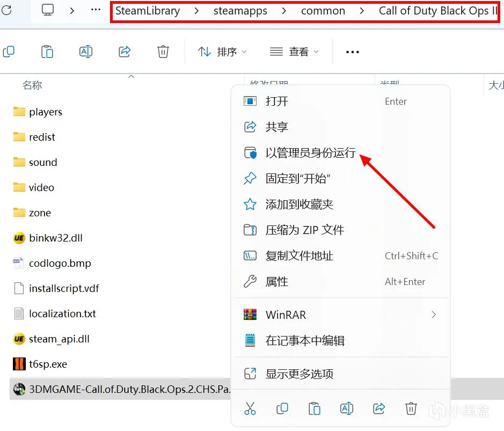Screen dimensions: 504x431
Task: Choose 共享 in the context menu
Action: coord(341,127)
